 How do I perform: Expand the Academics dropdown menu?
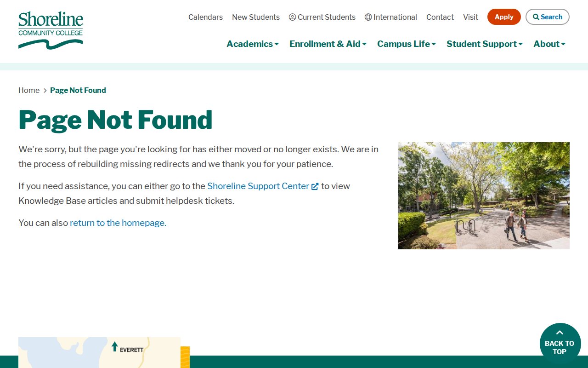252,44
